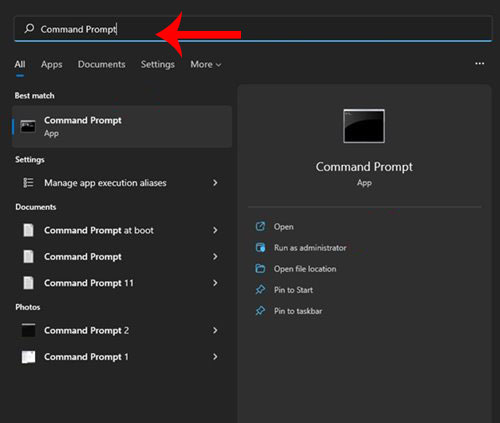Click the Pin to taskbar pin icon

pos(260,311)
